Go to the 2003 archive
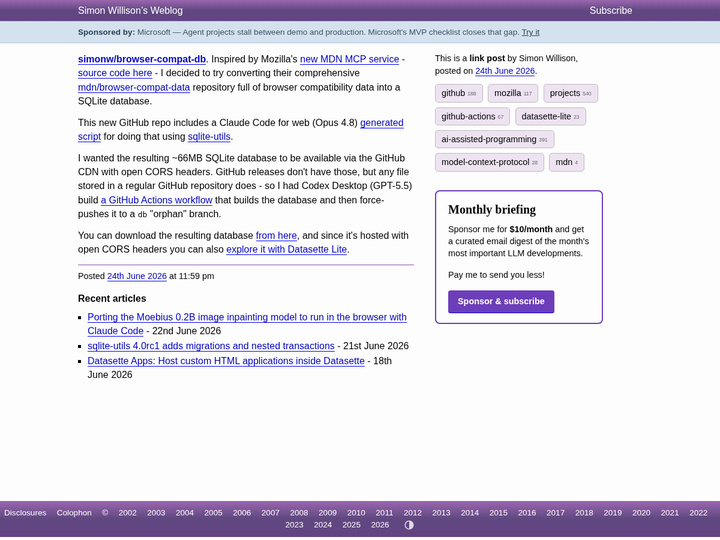 pyautogui.click(x=156, y=512)
